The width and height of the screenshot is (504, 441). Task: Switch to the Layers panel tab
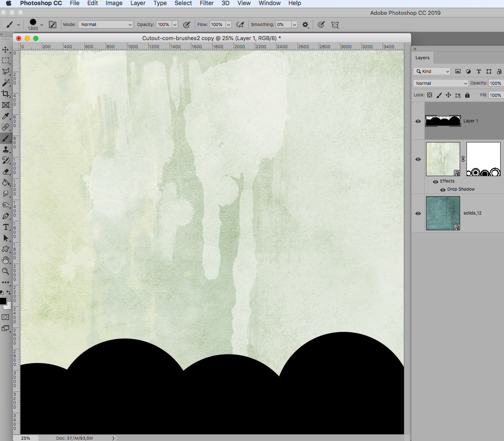pyautogui.click(x=422, y=58)
